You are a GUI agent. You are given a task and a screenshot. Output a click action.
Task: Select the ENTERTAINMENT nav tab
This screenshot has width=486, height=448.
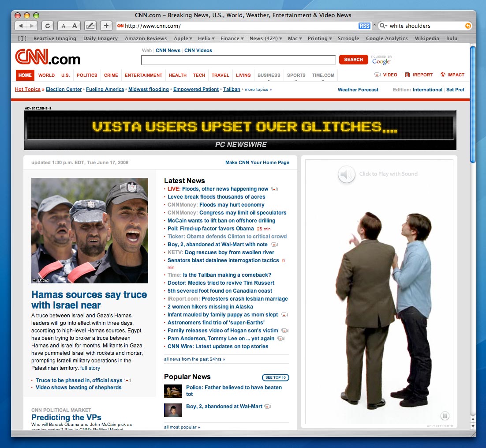(x=143, y=75)
